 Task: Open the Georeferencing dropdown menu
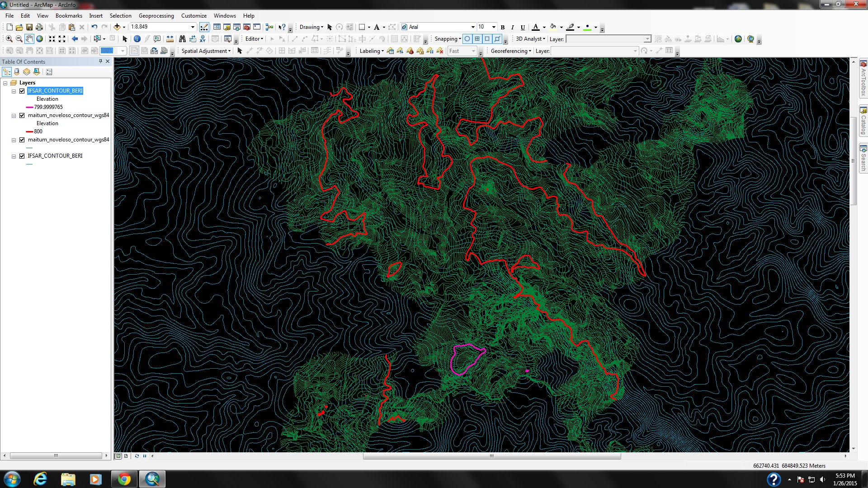click(511, 51)
